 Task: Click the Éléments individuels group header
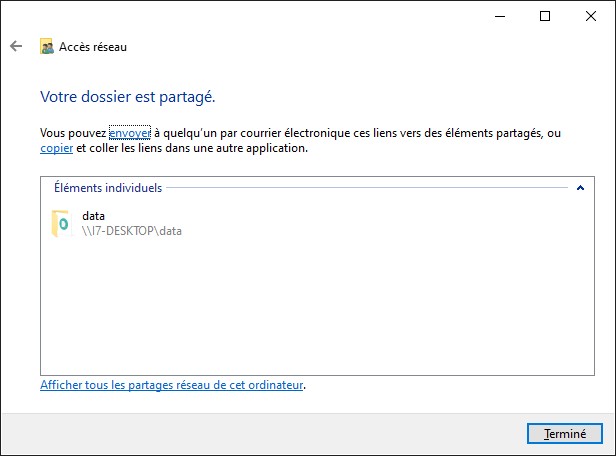pyautogui.click(x=107, y=187)
